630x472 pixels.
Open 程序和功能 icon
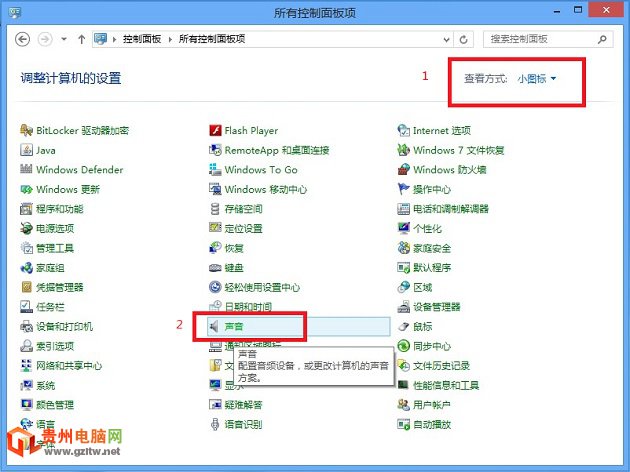[27, 208]
